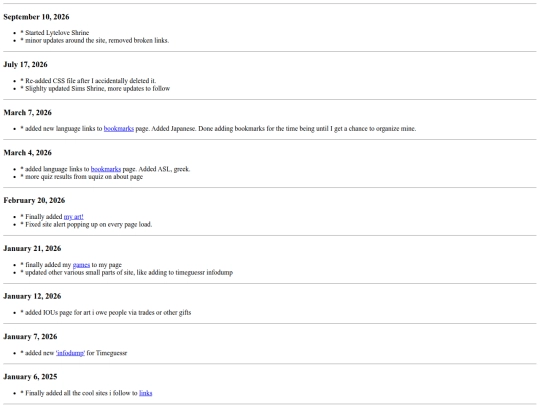
Task: Click the text 'Added ASL, greek.'
Action: pyautogui.click(x=164, y=169)
